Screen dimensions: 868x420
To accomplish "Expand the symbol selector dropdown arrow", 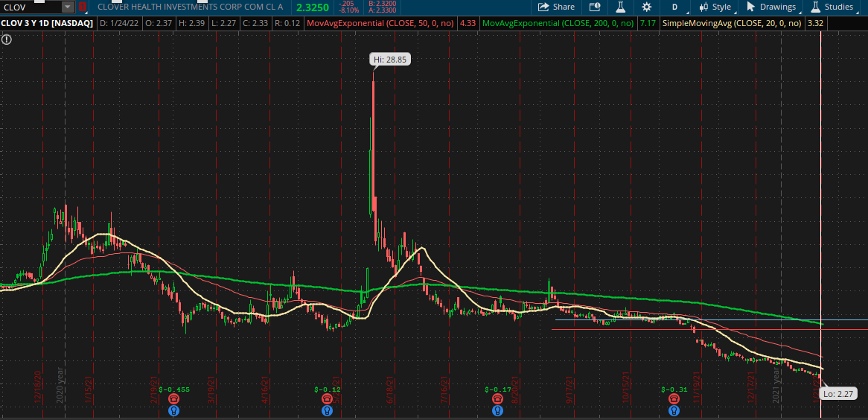I will [68, 7].
